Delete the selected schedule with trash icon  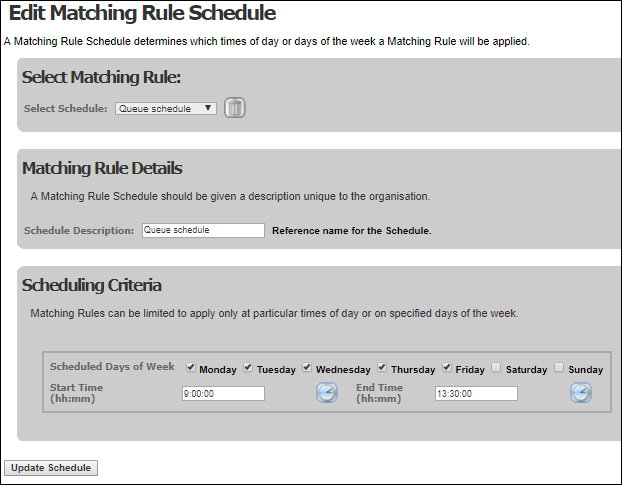pos(235,108)
